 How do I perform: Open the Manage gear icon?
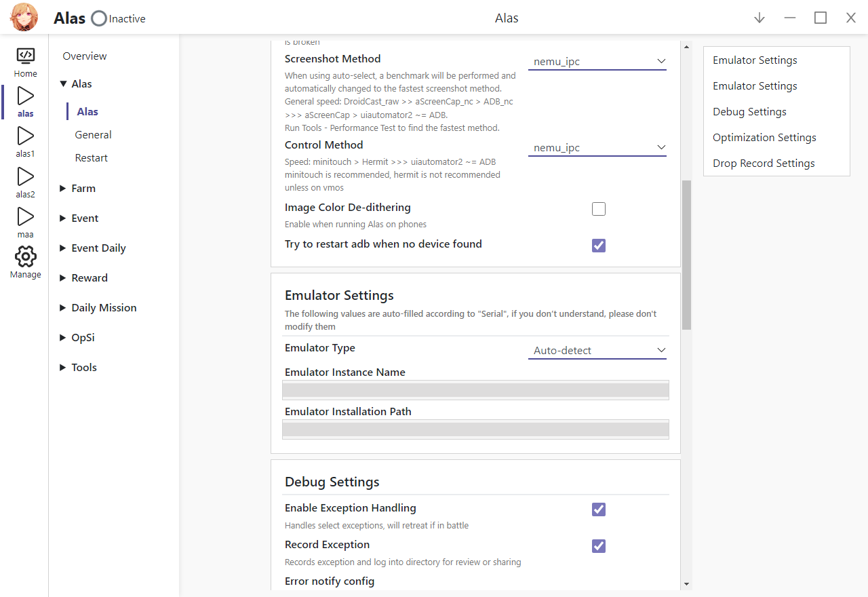(26, 256)
